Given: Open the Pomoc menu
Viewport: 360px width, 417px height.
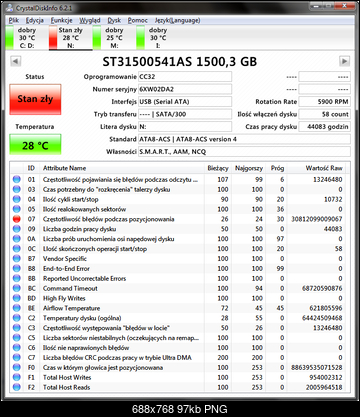Looking at the screenshot, I should tap(138, 20).
